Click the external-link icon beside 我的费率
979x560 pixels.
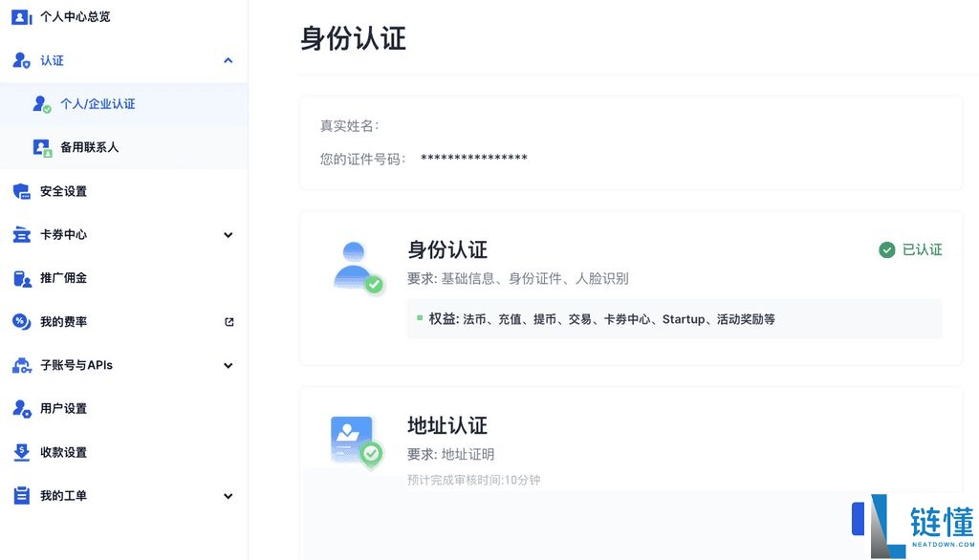click(229, 321)
